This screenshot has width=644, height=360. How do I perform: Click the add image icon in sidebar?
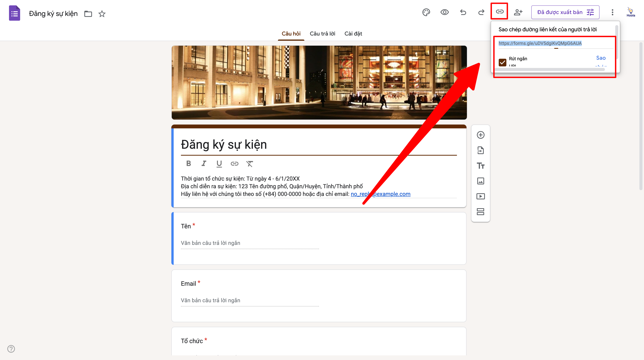481,181
